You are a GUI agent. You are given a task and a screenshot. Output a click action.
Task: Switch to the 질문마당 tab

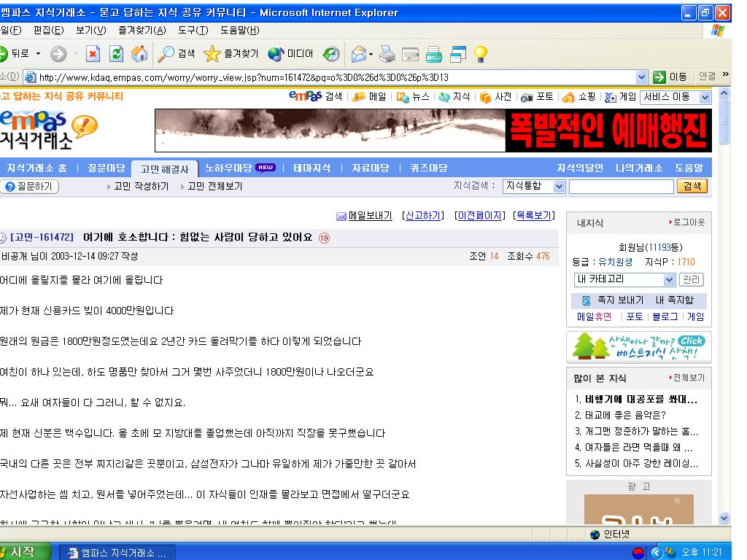(x=107, y=168)
